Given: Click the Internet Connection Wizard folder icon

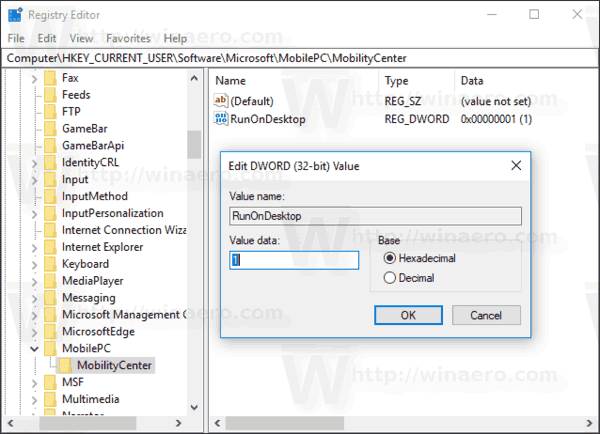Looking at the screenshot, I should pos(50,230).
